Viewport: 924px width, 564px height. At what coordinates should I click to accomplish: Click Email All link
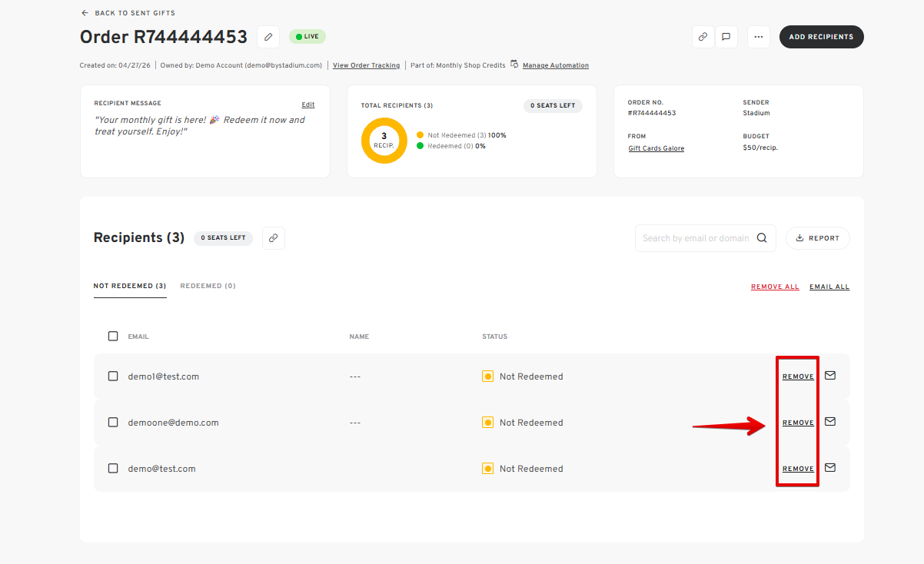pos(829,287)
